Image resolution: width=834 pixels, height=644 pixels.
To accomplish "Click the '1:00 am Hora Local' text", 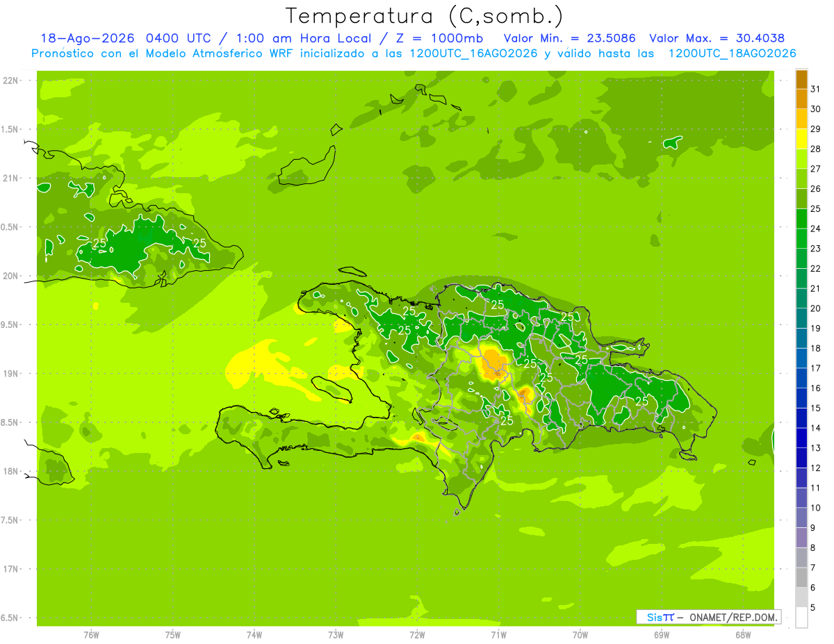I will [x=302, y=38].
